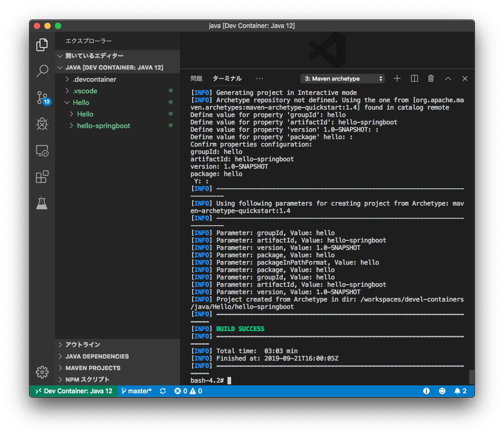Close the terminal panel
Viewport: 504px width, 436px height.
point(465,79)
